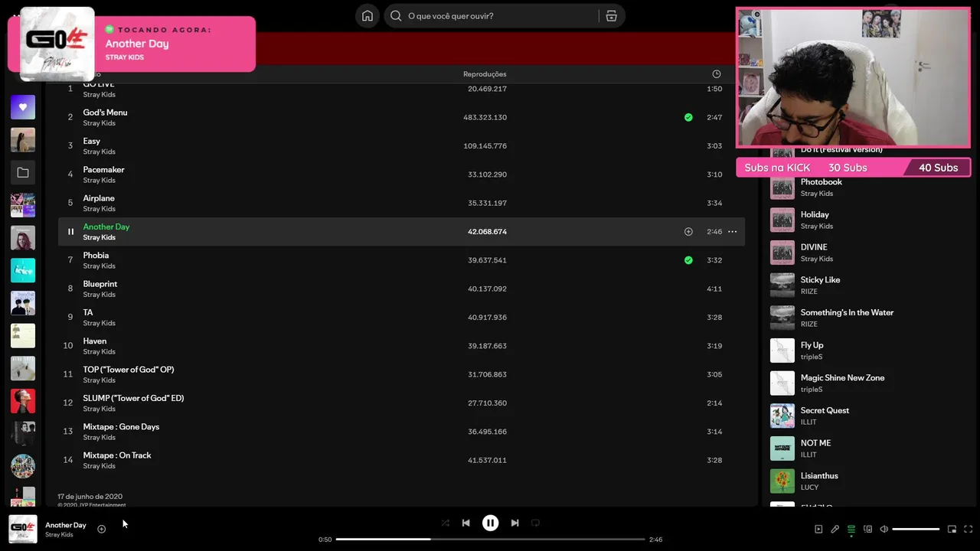The width and height of the screenshot is (980, 551).
Task: Select the Blueprint track
Action: point(100,284)
